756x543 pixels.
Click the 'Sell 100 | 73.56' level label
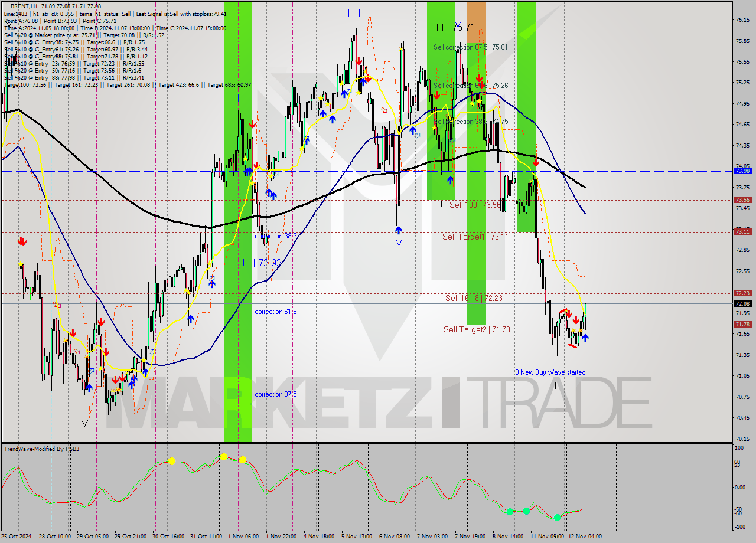point(475,205)
